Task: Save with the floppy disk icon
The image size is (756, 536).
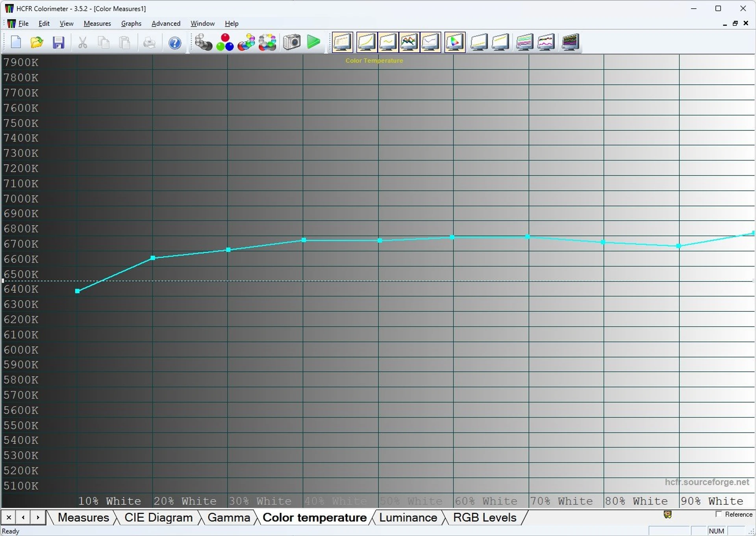Action: (x=58, y=42)
